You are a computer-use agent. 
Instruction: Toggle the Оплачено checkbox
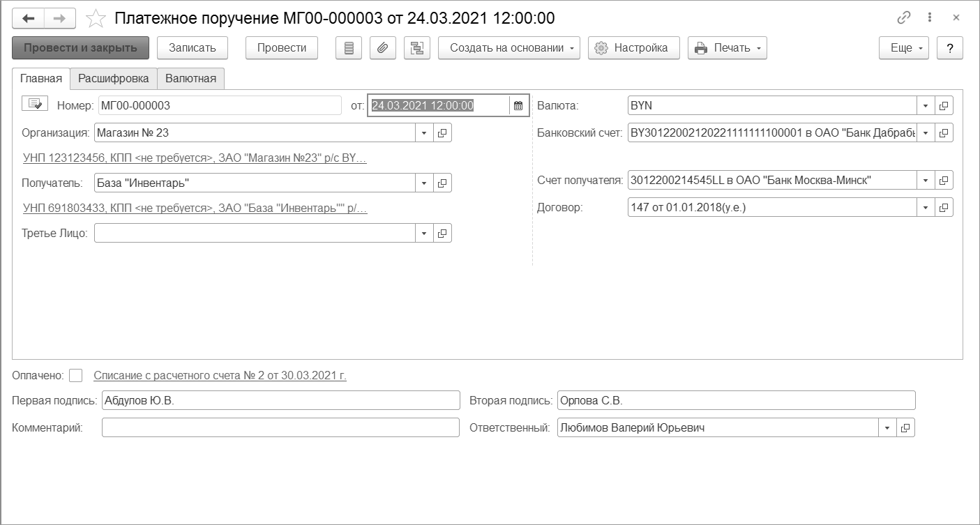(x=76, y=376)
